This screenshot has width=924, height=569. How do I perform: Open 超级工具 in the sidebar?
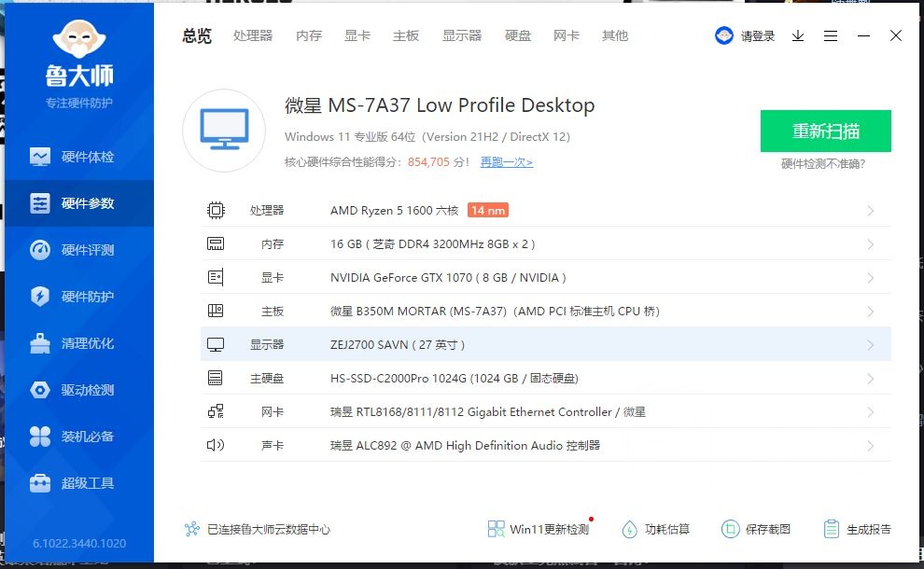78,482
